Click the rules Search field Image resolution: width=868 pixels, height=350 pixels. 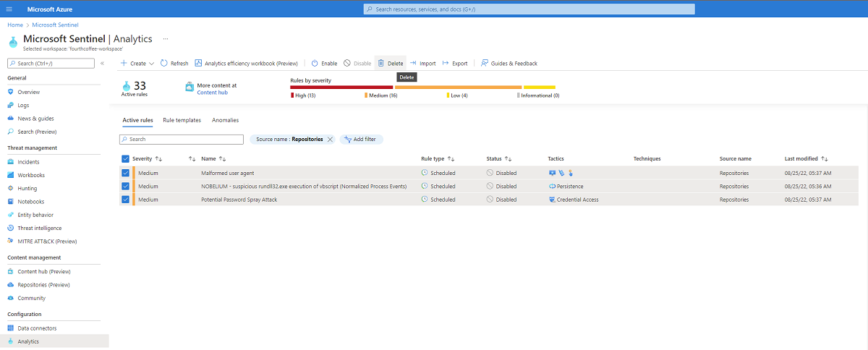[182, 139]
